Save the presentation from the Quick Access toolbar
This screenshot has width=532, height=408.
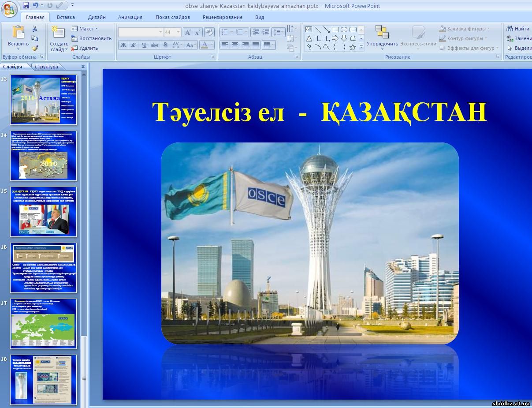tap(26, 6)
